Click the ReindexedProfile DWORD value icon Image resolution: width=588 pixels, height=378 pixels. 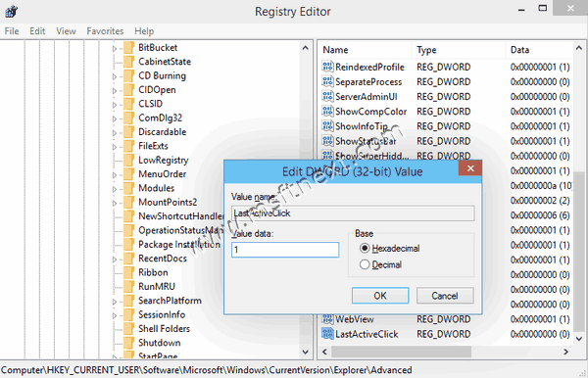327,67
